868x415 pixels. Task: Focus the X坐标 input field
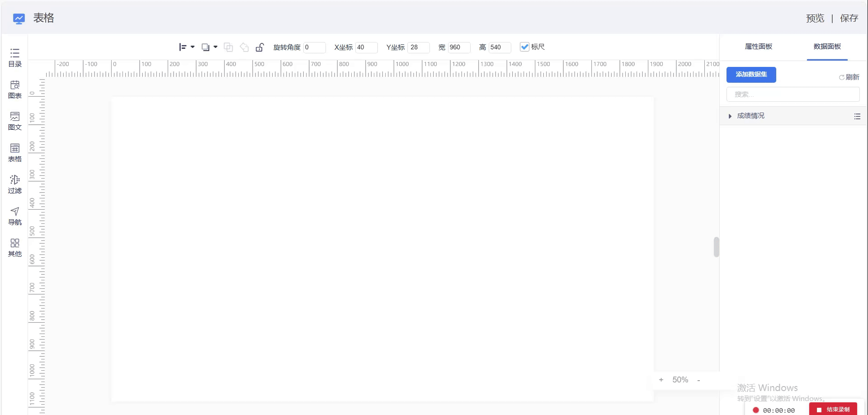click(366, 47)
